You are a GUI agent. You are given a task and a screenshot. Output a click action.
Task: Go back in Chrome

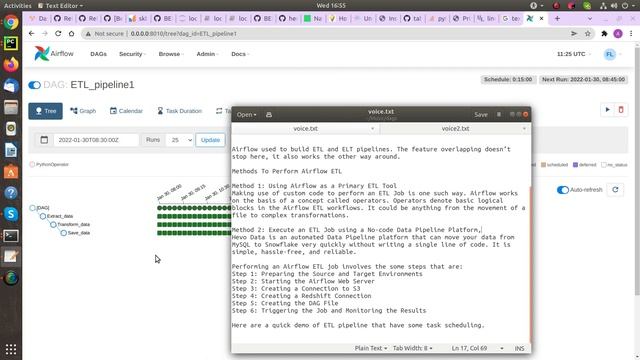pyautogui.click(x=31, y=33)
